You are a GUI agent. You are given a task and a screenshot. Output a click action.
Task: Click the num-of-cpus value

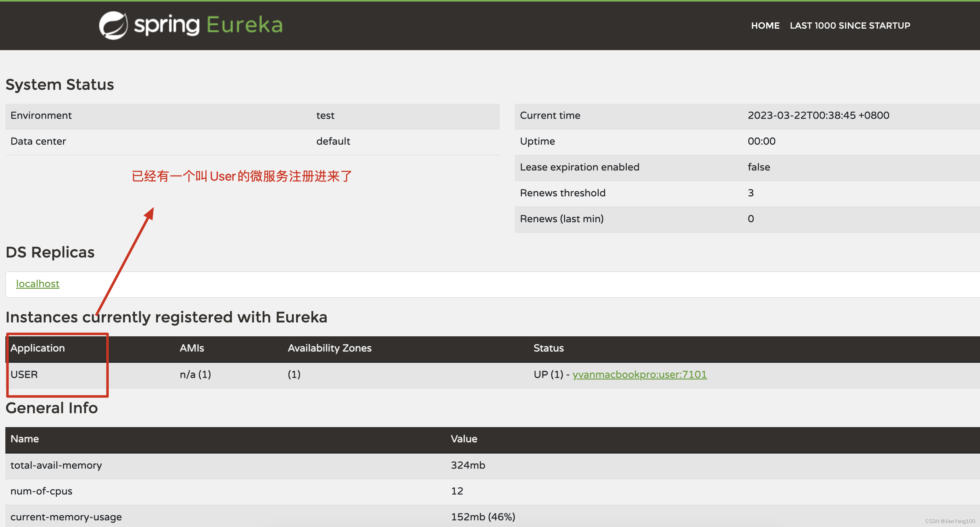point(457,491)
